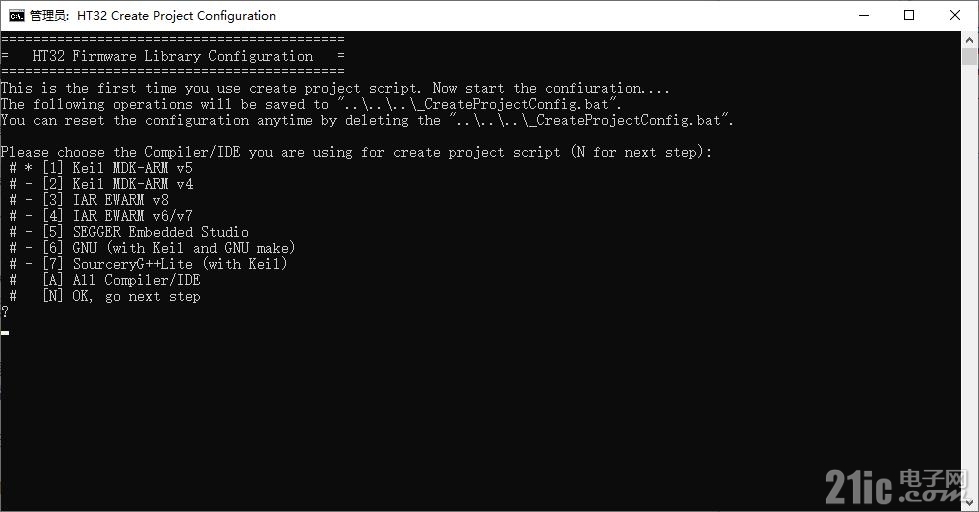The width and height of the screenshot is (979, 512).
Task: Click the scrollbar down arrow
Action: [x=969, y=503]
